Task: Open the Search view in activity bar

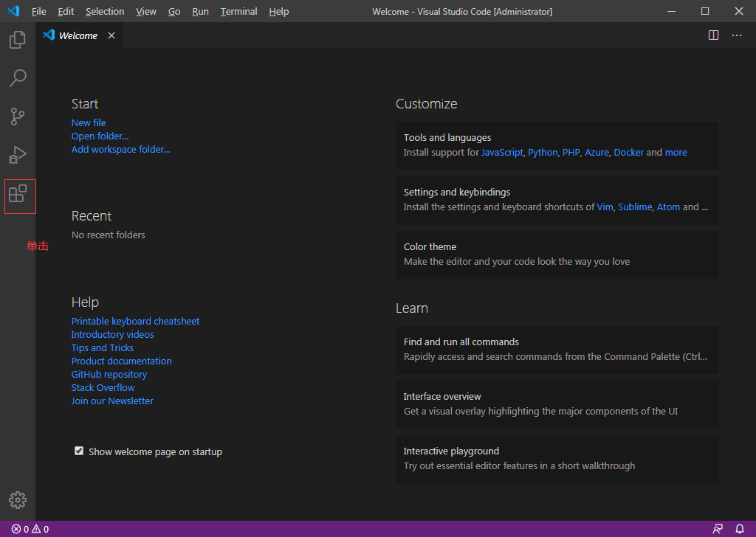Action: pyautogui.click(x=18, y=78)
